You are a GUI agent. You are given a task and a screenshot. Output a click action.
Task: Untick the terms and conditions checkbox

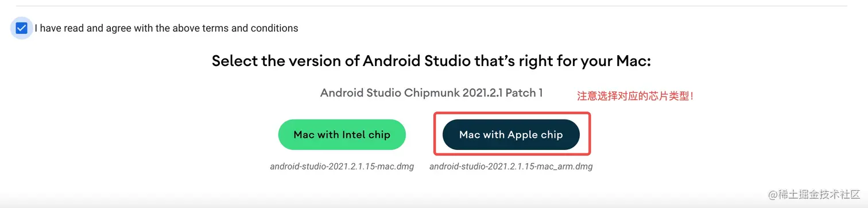(22, 28)
